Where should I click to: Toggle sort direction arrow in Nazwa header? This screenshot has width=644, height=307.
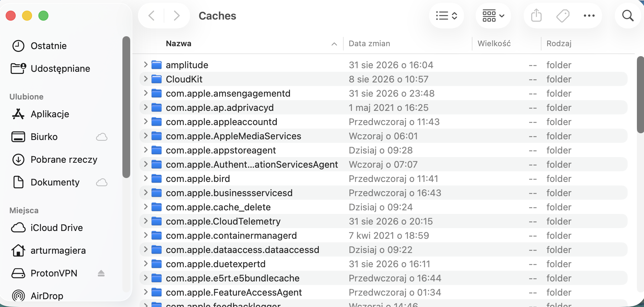click(x=334, y=44)
